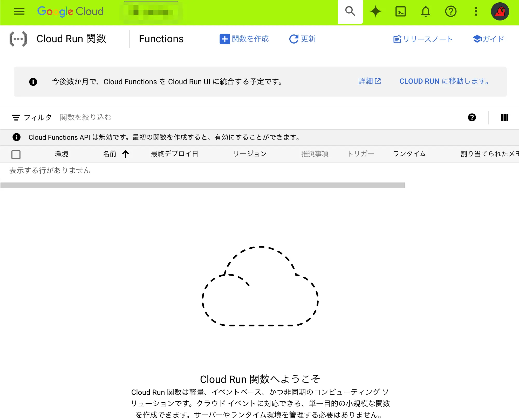519x420 pixels.
Task: Open the filter help question mark
Action: 472,117
